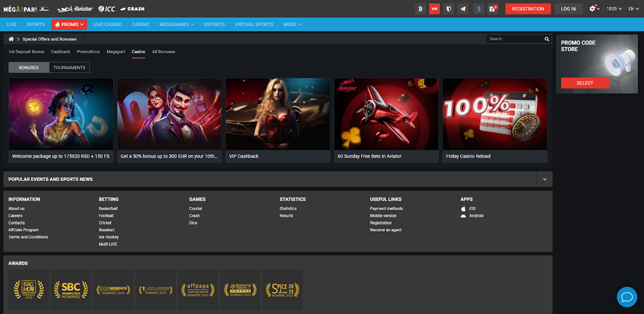Switch to the Bonuses toggle

29,67
